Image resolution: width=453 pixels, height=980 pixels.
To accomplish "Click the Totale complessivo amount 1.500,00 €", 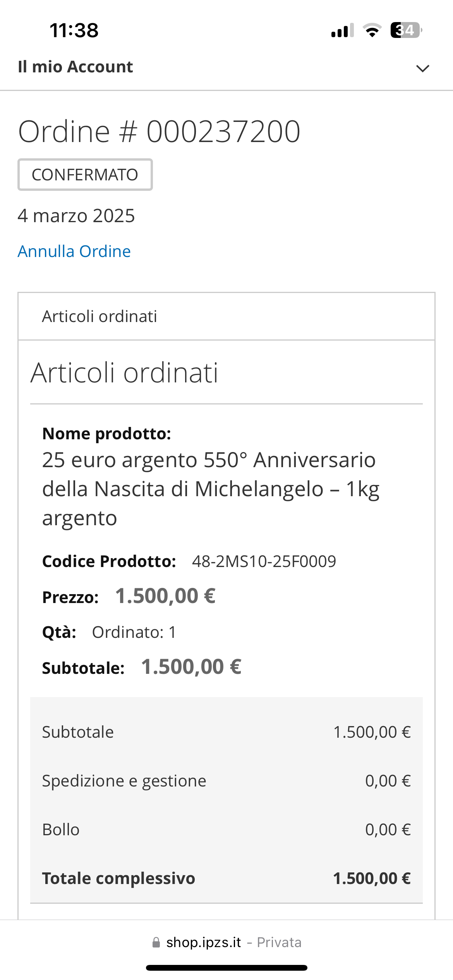I will point(372,878).
